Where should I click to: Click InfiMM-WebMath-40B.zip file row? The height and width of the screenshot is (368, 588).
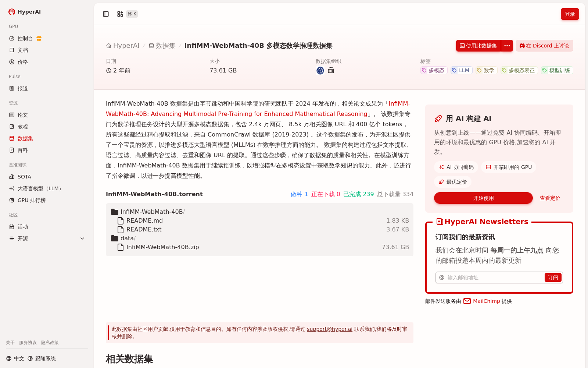(259, 247)
